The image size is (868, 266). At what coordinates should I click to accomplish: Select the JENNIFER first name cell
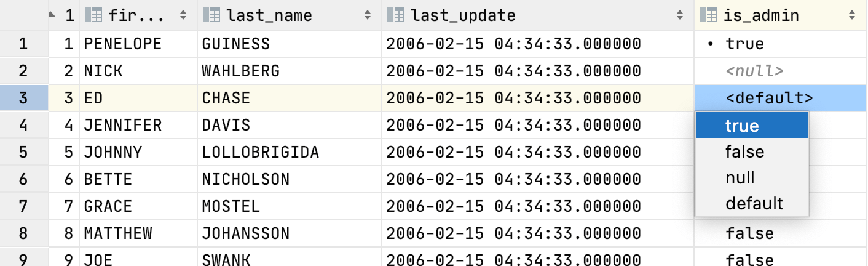tap(122, 125)
